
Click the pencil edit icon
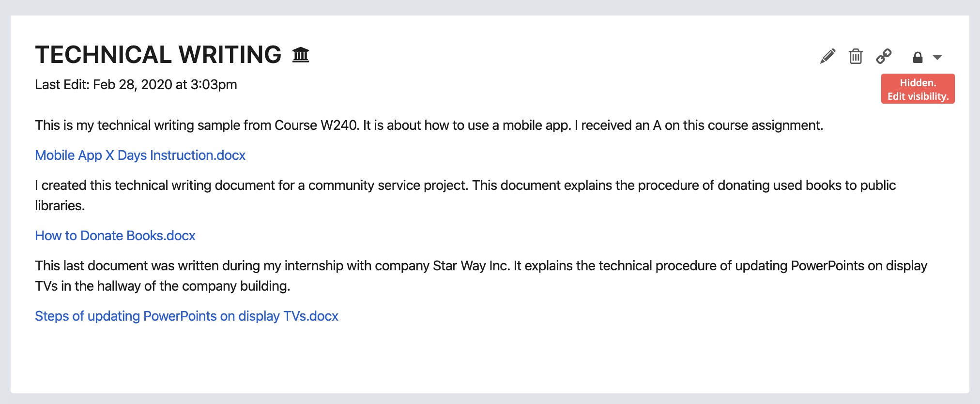[x=827, y=56]
